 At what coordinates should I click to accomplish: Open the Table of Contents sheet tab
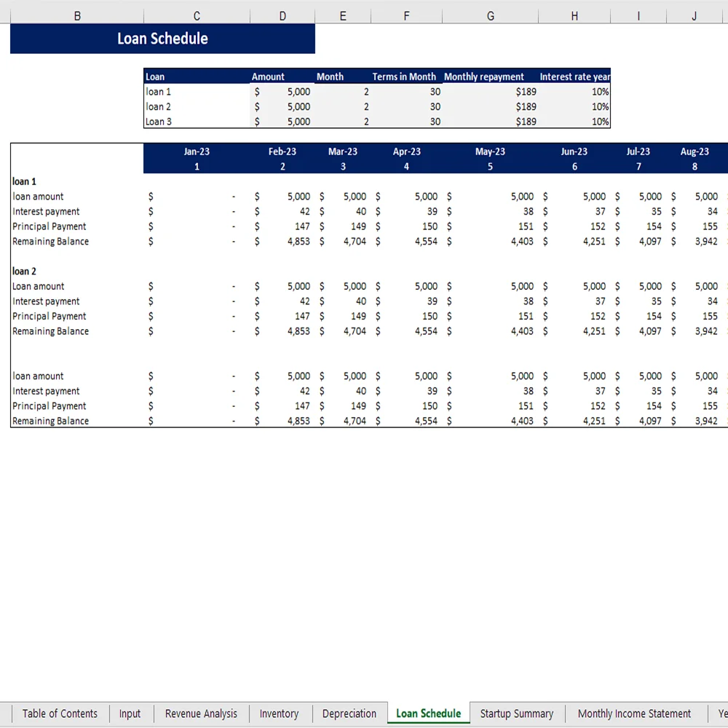tap(60, 713)
